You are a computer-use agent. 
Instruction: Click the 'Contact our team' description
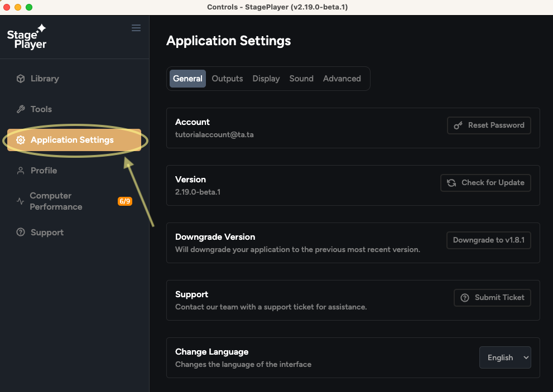coord(271,307)
